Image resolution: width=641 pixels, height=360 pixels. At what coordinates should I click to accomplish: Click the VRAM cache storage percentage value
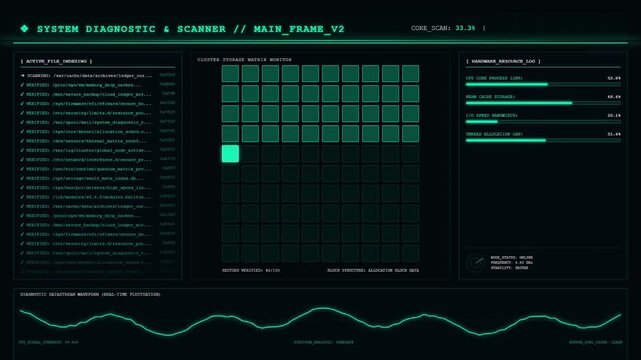pyautogui.click(x=614, y=97)
